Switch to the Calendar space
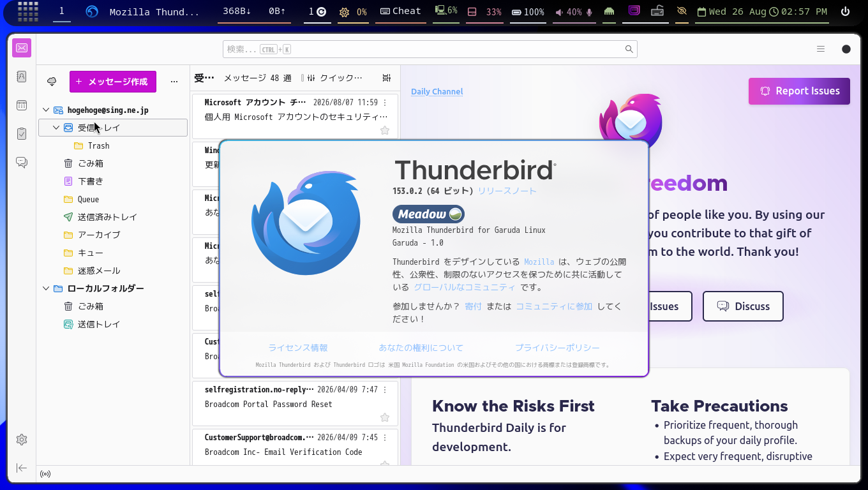 point(22,105)
